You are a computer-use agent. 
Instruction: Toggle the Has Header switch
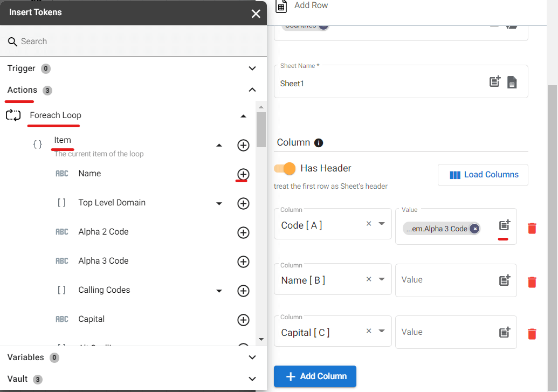[285, 168]
